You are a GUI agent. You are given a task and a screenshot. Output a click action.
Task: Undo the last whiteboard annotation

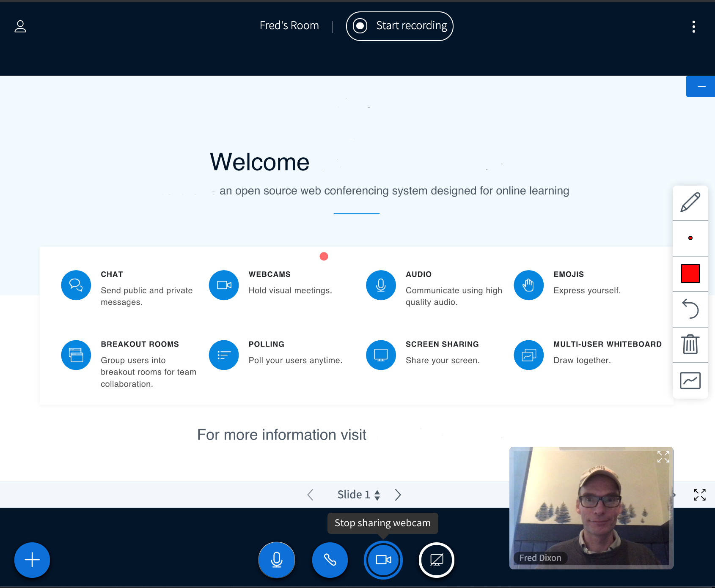690,309
